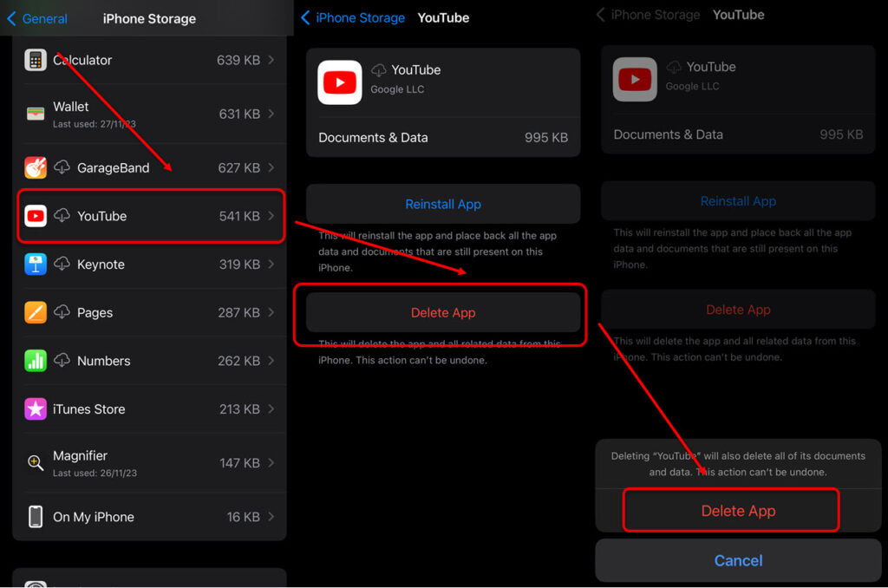The image size is (888, 588).
Task: Tap Pages' offloaded cloud icon
Action: point(62,311)
